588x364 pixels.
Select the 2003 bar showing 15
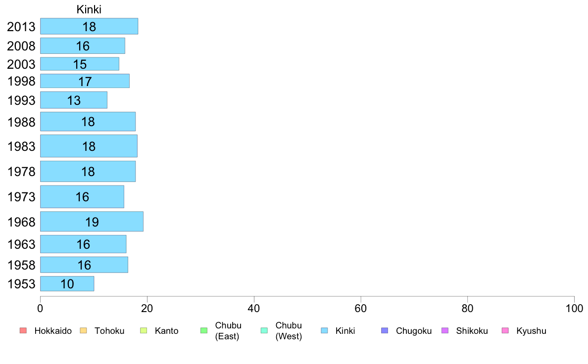point(80,64)
